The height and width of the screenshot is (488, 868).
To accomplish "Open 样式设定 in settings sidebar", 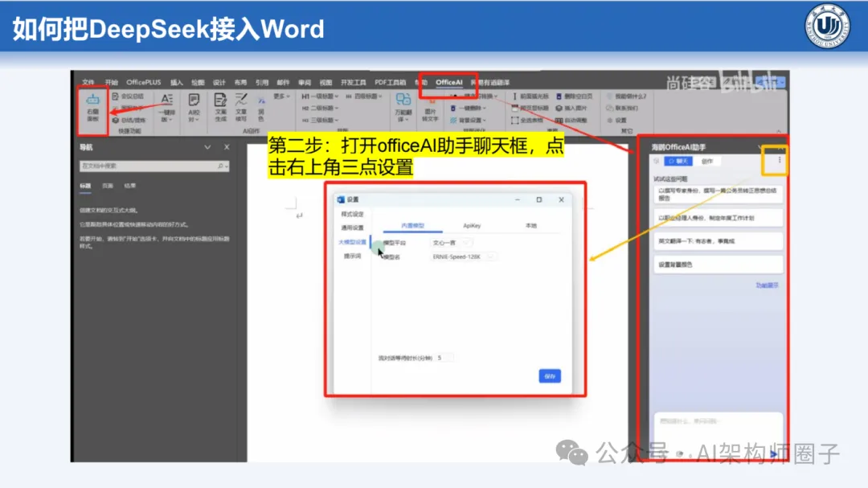I will click(352, 214).
